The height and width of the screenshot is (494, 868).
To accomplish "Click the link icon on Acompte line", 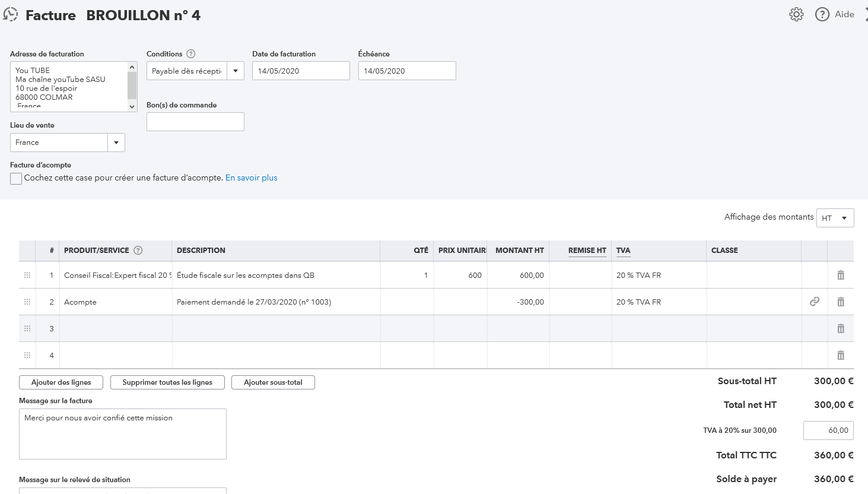I will tap(815, 302).
